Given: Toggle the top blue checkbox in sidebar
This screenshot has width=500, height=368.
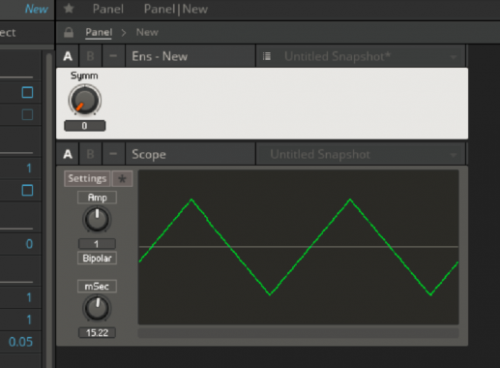Looking at the screenshot, I should click(x=27, y=92).
